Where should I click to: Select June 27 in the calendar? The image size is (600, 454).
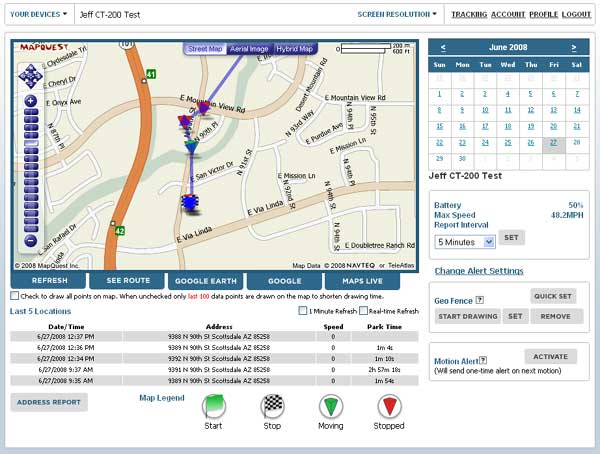(553, 142)
